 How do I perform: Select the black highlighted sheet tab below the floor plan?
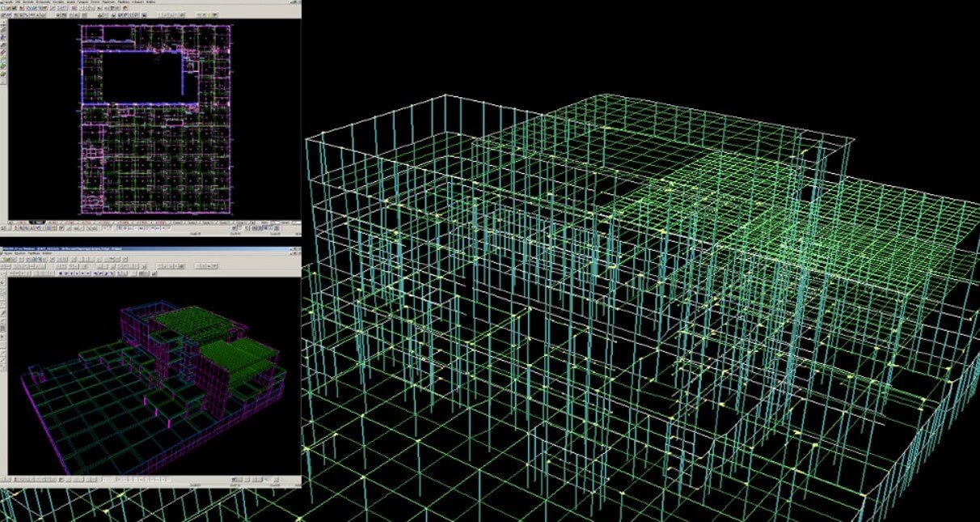pyautogui.click(x=38, y=223)
